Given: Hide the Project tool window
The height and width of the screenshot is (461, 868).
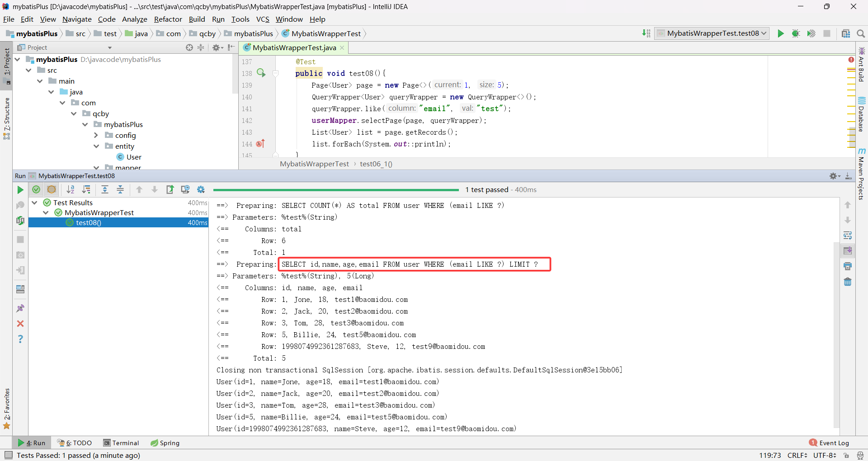Looking at the screenshot, I should pos(231,47).
